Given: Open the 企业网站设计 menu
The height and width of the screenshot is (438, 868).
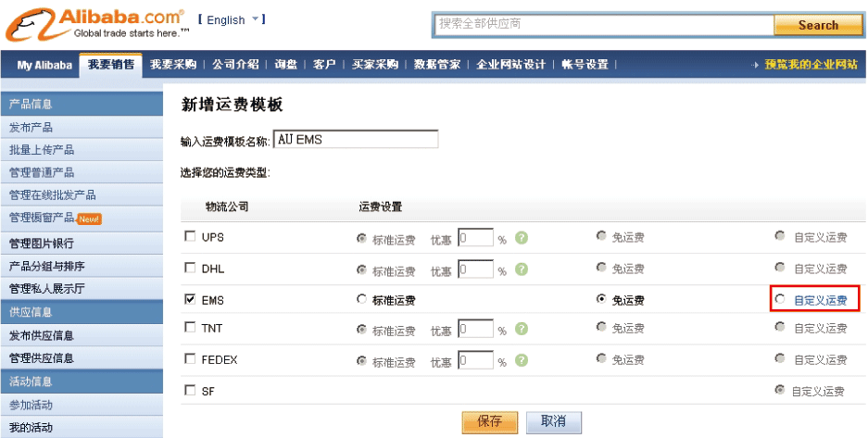Looking at the screenshot, I should coord(510,64).
